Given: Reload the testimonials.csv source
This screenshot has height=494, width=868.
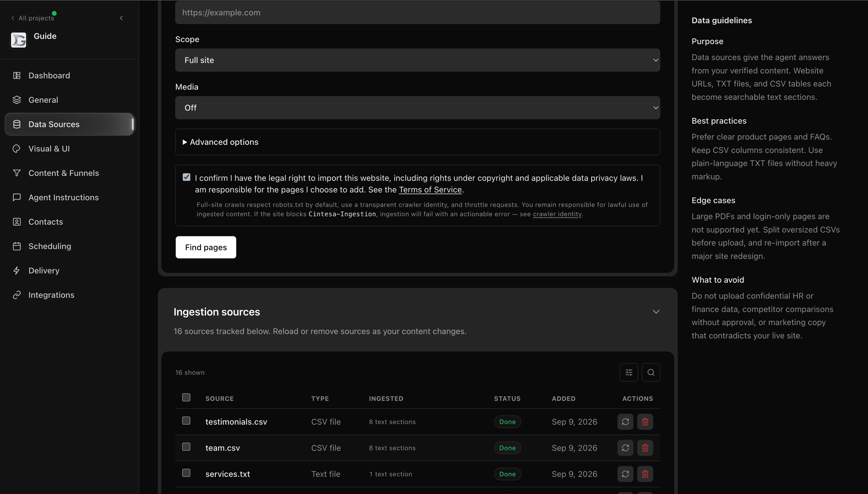Looking at the screenshot, I should (x=625, y=422).
